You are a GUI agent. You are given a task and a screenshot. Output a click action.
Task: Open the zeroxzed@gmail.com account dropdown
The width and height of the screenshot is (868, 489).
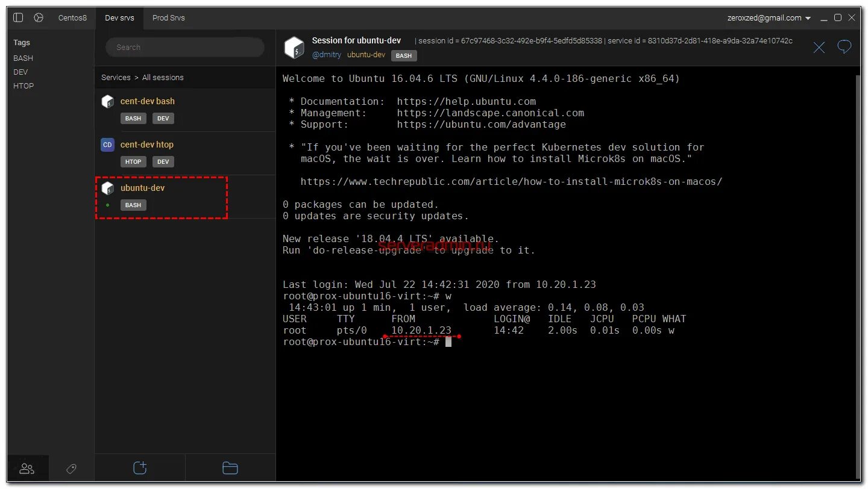pos(770,18)
